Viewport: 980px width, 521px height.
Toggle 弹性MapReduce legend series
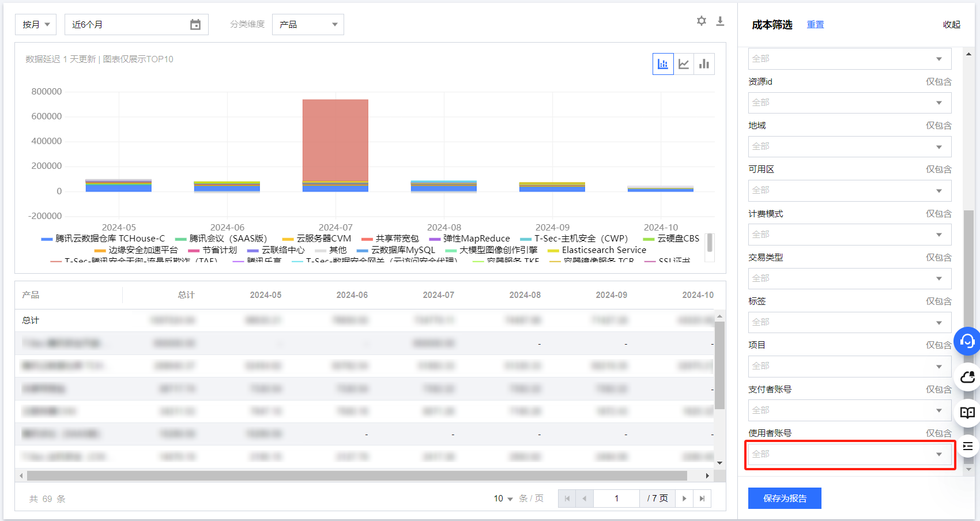[x=469, y=239]
